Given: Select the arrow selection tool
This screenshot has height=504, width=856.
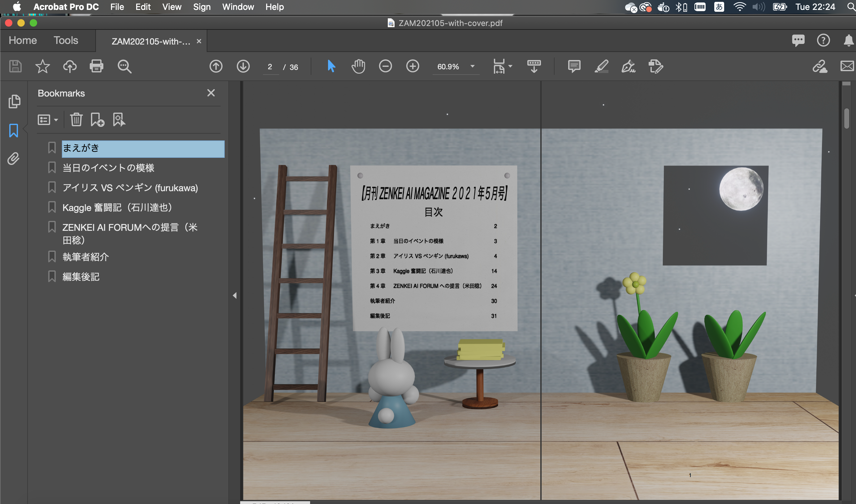Looking at the screenshot, I should [x=331, y=66].
